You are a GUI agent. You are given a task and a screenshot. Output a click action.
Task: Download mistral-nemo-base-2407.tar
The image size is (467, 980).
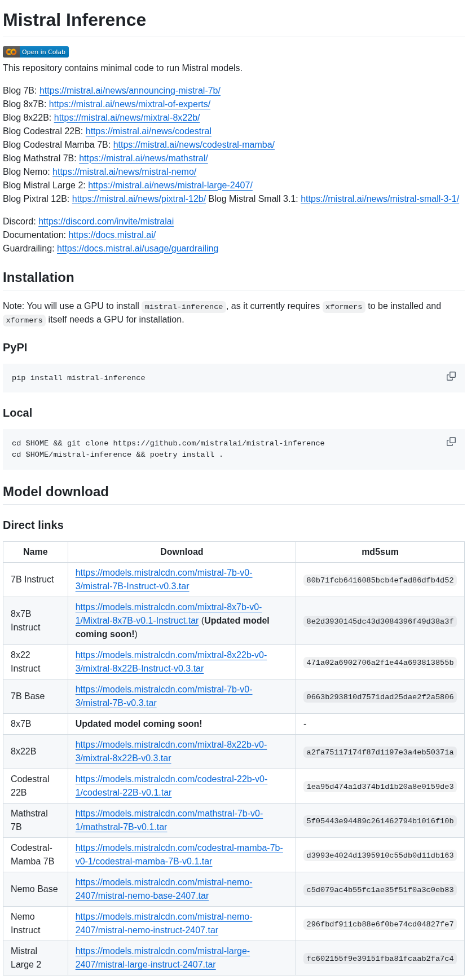point(164,889)
